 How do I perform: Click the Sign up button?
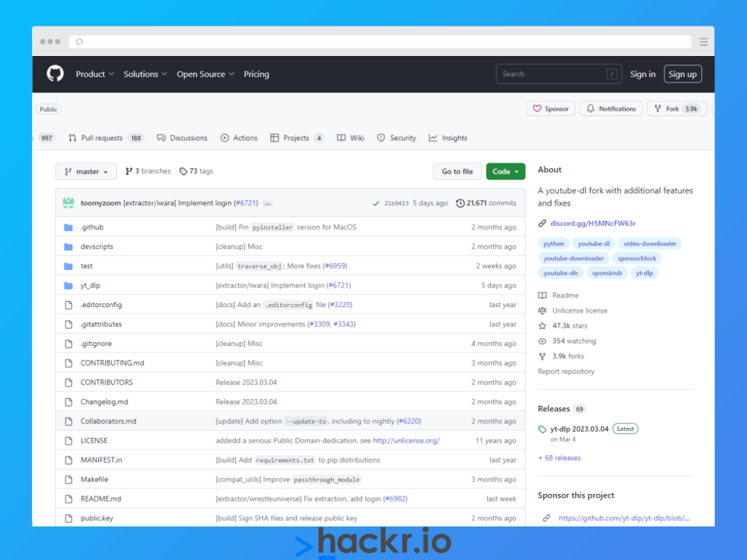click(682, 75)
